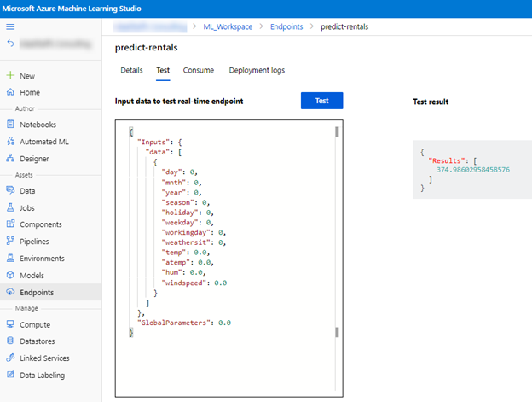Open the Designer icon in sidebar
The height and width of the screenshot is (402, 532).
pos(10,158)
